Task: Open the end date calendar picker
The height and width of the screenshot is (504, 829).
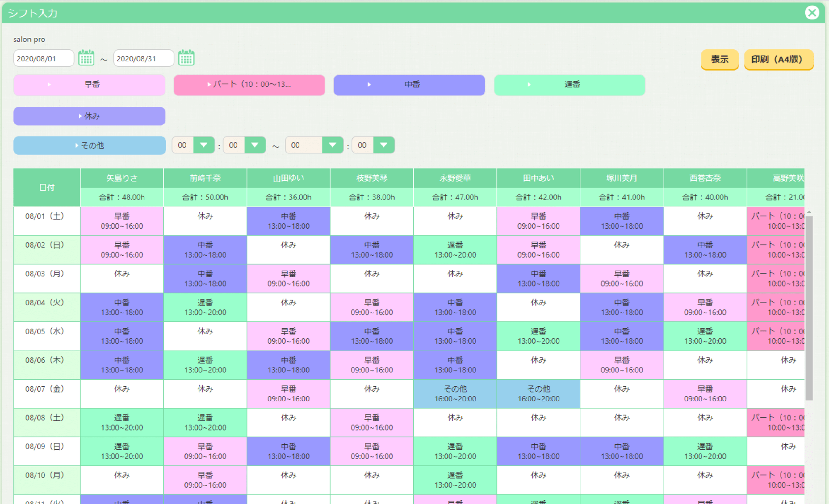Action: pyautogui.click(x=186, y=58)
